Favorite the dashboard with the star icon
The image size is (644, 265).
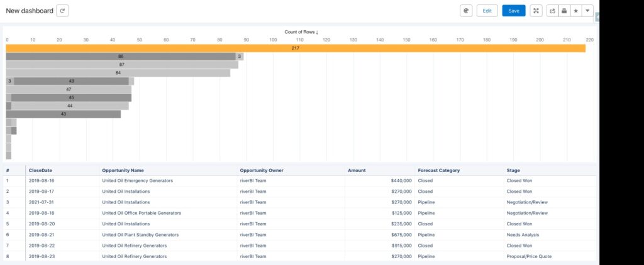[575, 11]
